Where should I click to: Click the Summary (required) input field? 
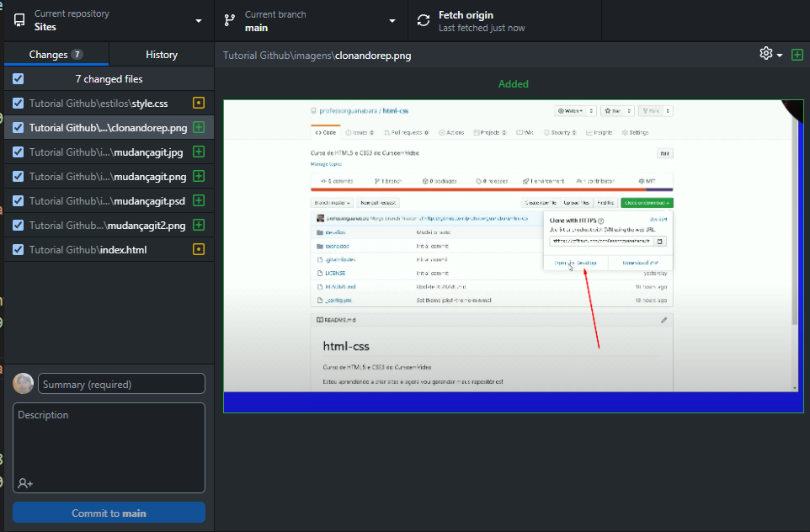[121, 384]
